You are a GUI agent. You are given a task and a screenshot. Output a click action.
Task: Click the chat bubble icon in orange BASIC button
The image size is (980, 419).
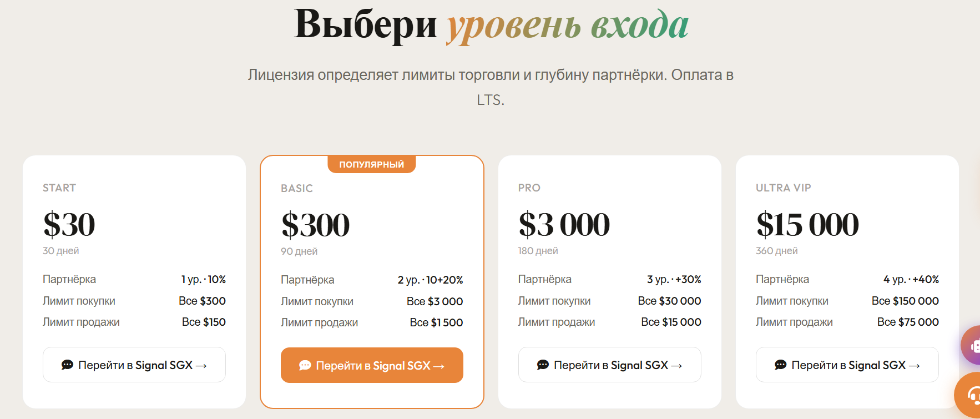tap(305, 365)
